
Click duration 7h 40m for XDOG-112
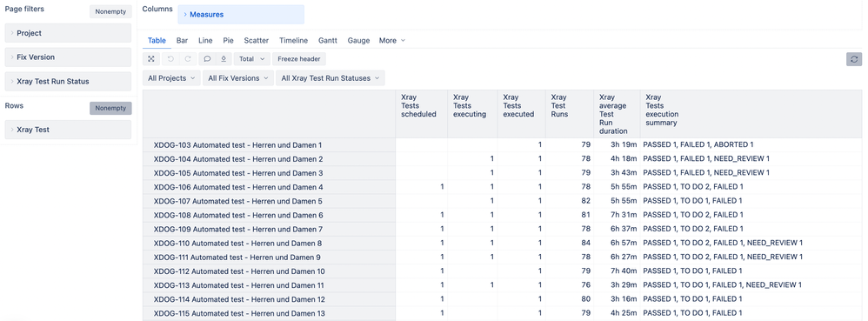624,271
